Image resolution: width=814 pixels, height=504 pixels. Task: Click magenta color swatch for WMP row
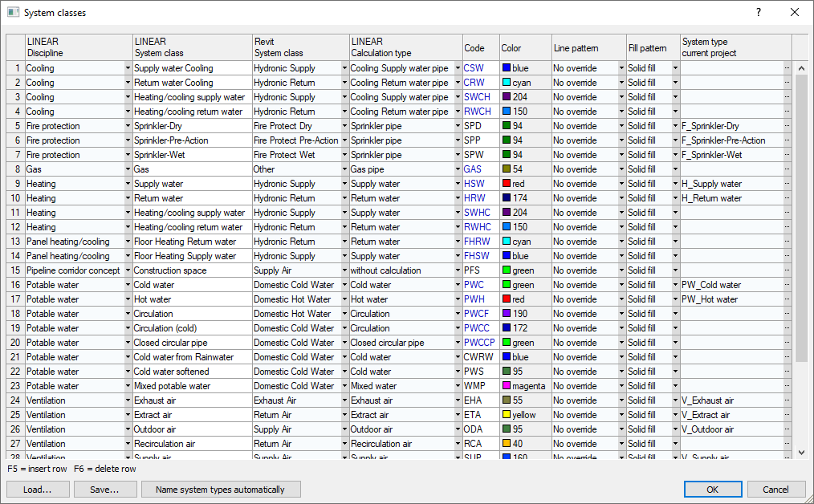click(507, 386)
